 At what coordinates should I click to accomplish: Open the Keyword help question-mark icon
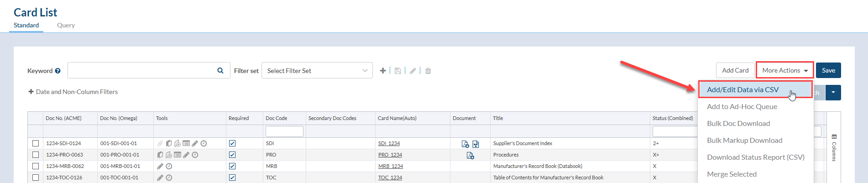[x=58, y=71]
